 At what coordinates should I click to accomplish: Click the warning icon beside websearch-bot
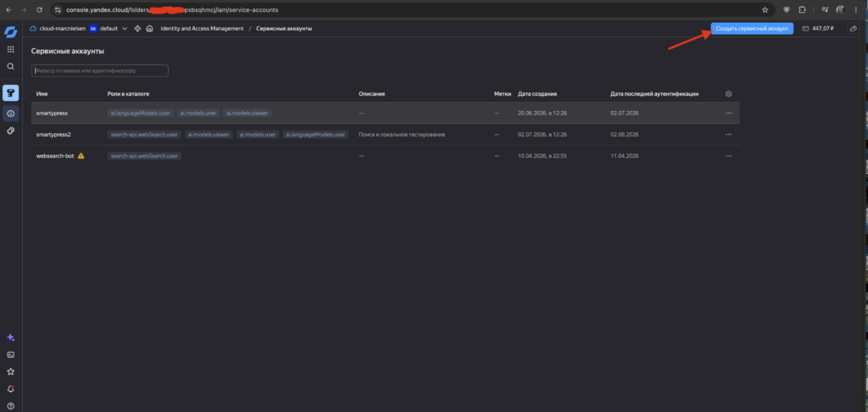pyautogui.click(x=81, y=156)
